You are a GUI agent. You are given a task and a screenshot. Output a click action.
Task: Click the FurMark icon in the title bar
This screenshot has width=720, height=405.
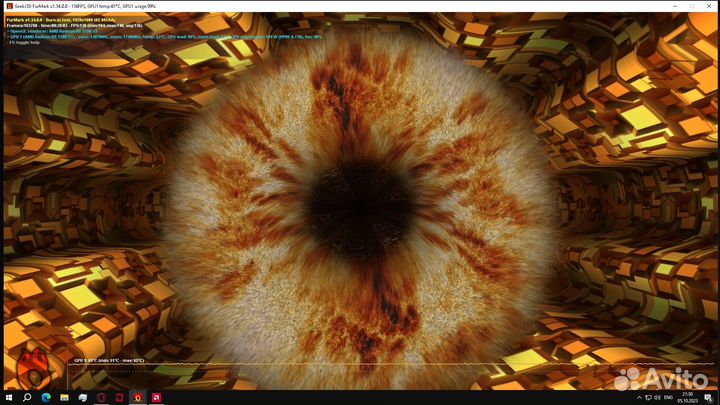point(9,6)
